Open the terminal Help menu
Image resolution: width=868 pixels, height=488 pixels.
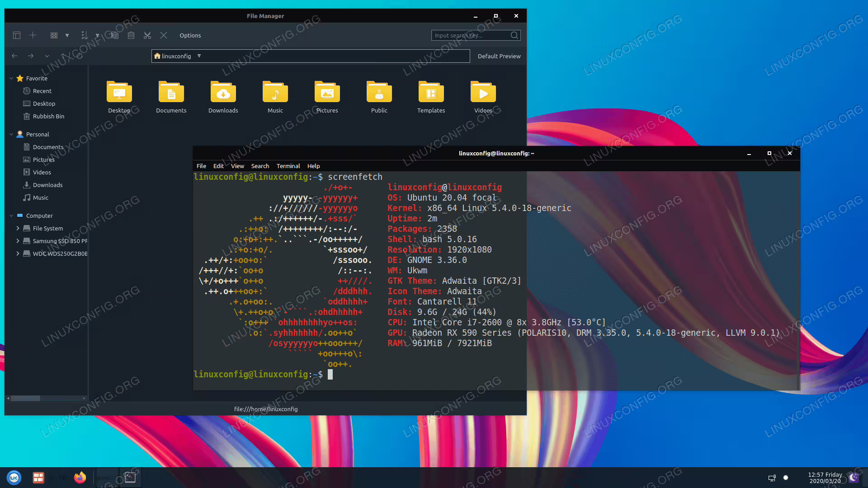click(313, 166)
